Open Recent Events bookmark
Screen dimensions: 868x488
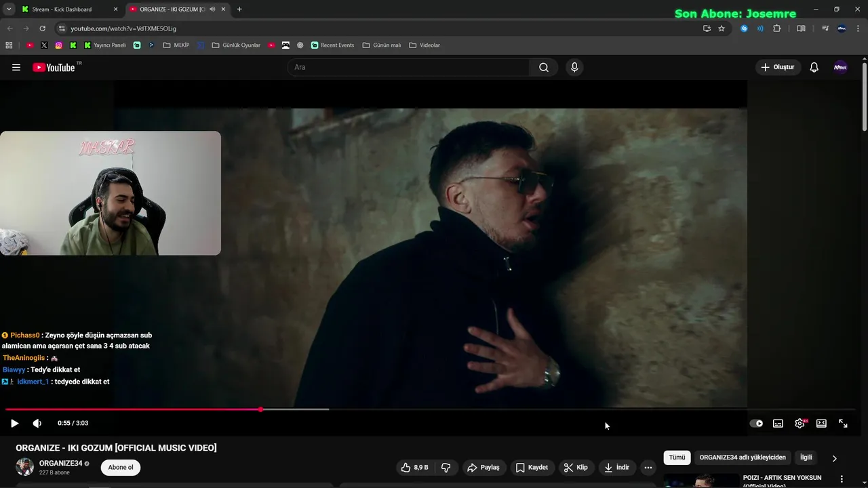tap(332, 45)
